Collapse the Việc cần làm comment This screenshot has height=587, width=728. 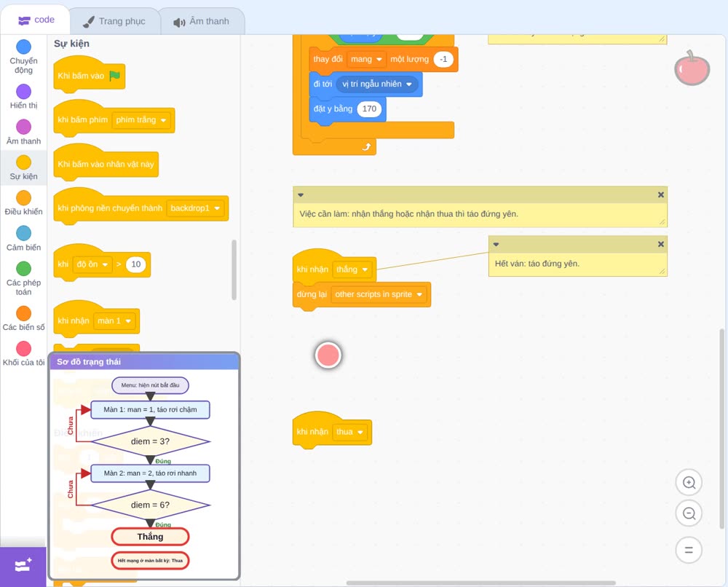pos(301,195)
